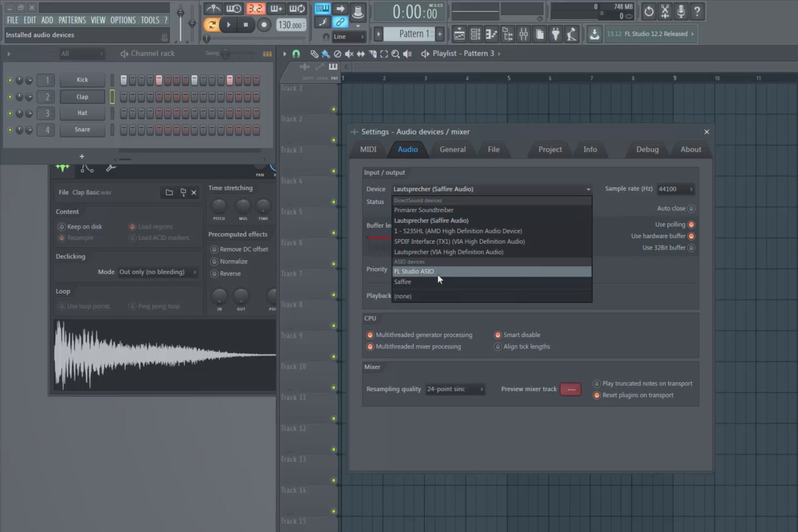The height and width of the screenshot is (532, 798).
Task: Open the playlist view from toolbar
Action: [460, 33]
